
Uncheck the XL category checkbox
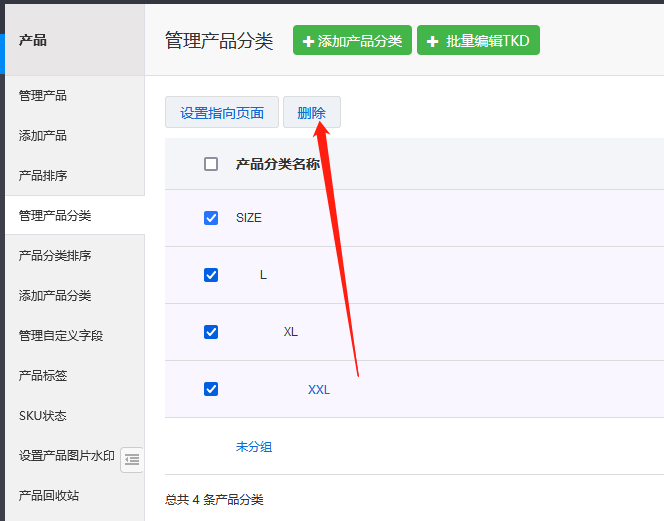tap(211, 332)
